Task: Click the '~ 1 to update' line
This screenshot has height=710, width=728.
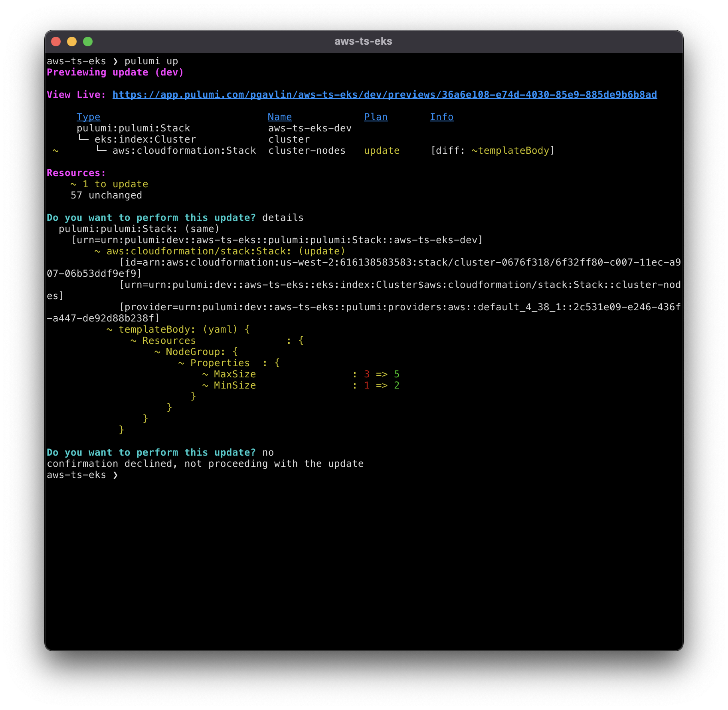Action: 109,184
